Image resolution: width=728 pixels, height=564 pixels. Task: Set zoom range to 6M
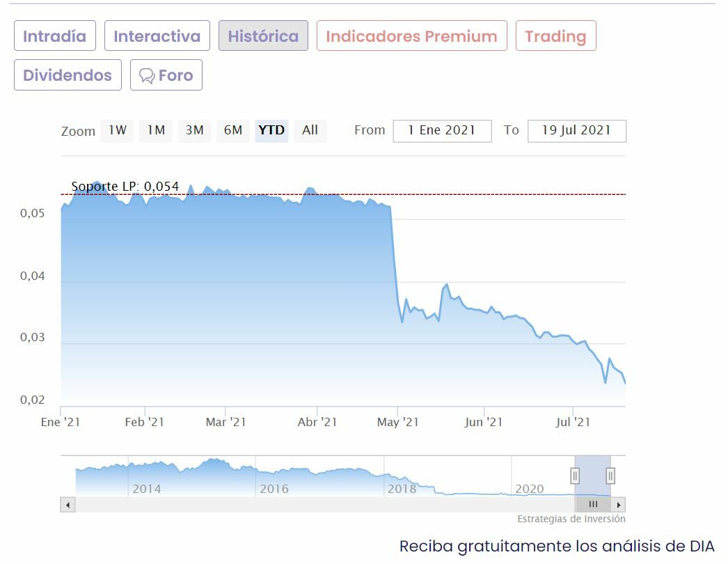pos(233,130)
